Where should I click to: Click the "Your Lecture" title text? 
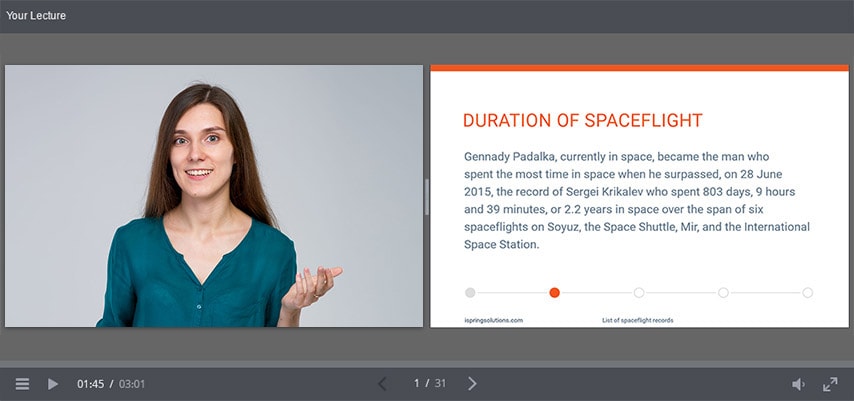click(36, 16)
